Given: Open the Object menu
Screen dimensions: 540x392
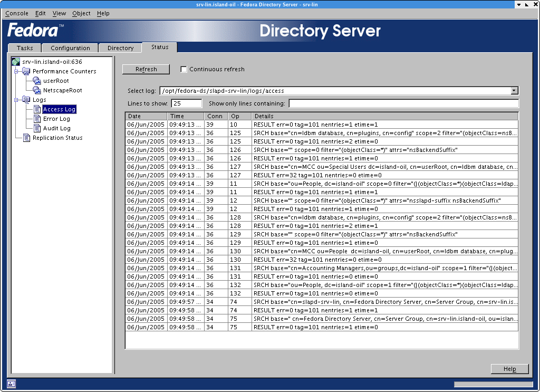Looking at the screenshot, I should [81, 13].
